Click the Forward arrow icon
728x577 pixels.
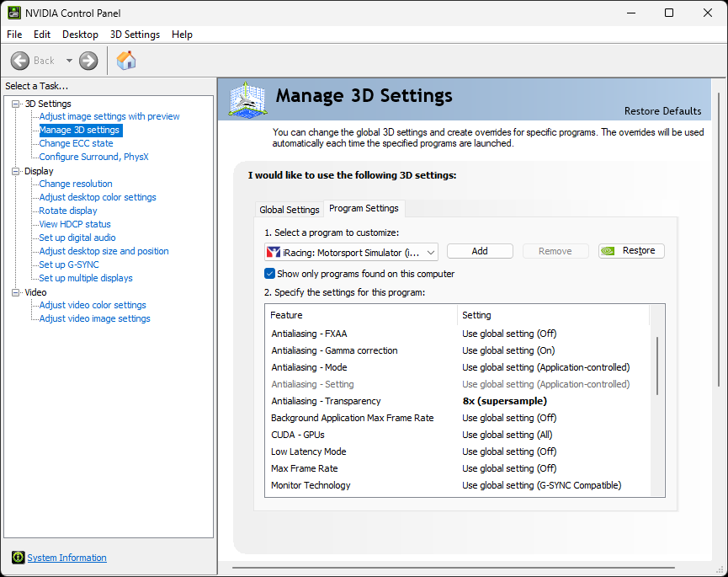88,61
